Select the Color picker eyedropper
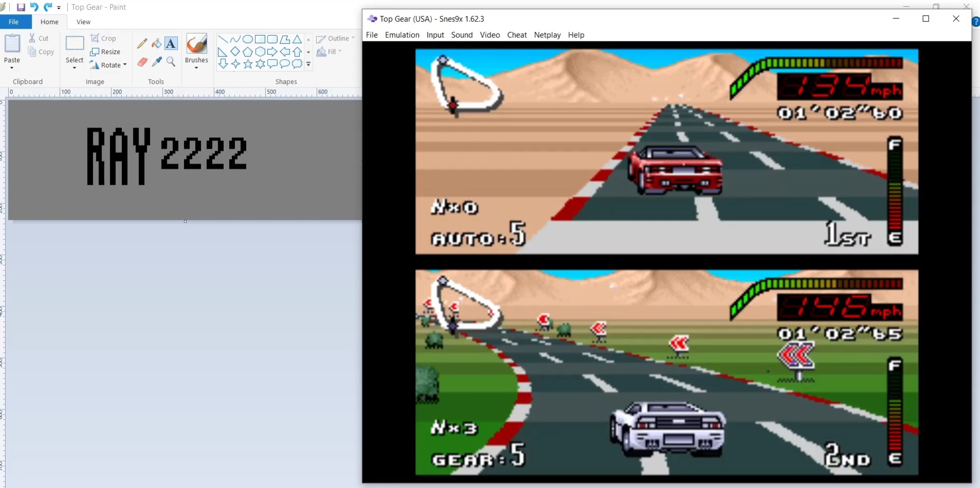This screenshot has width=980, height=488. tap(157, 62)
